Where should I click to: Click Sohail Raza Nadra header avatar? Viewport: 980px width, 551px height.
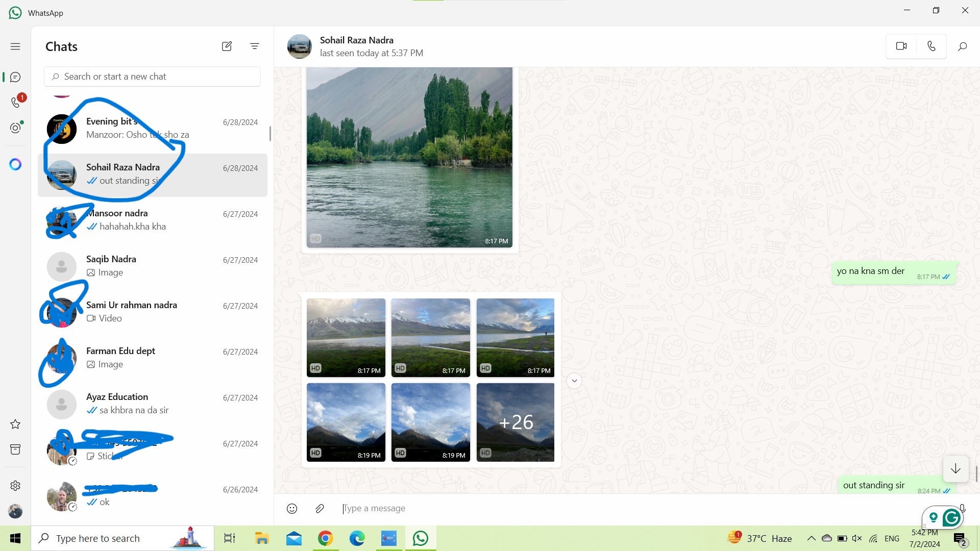(x=300, y=46)
